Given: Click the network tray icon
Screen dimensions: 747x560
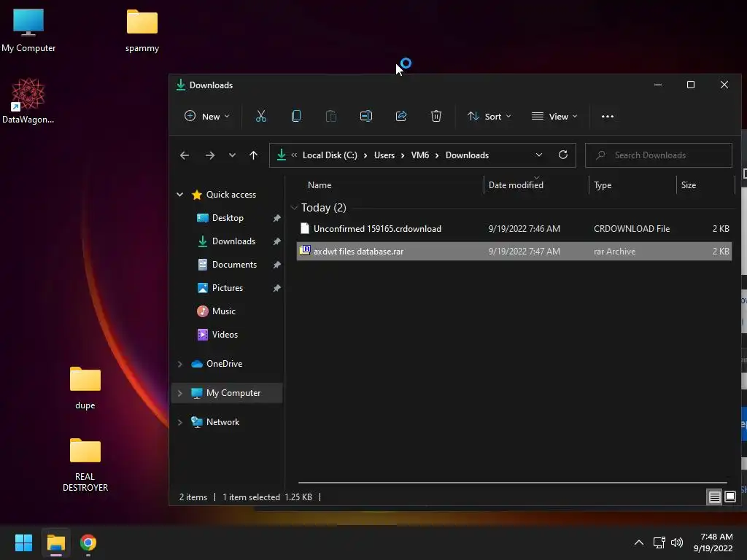Looking at the screenshot, I should (x=659, y=542).
